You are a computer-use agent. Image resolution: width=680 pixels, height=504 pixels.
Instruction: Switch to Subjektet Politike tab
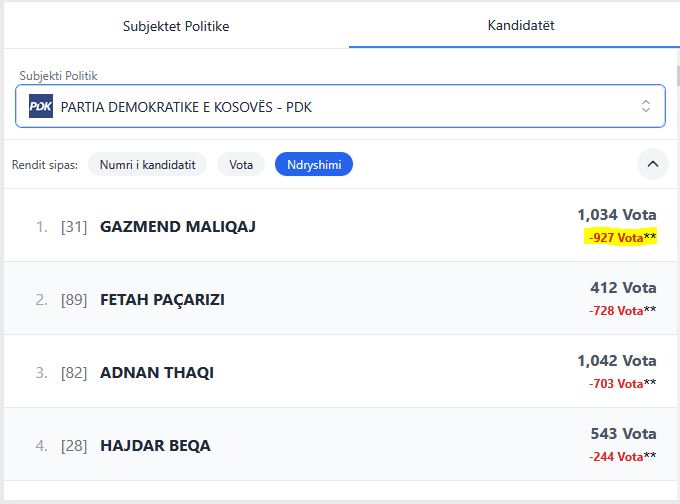tap(176, 26)
